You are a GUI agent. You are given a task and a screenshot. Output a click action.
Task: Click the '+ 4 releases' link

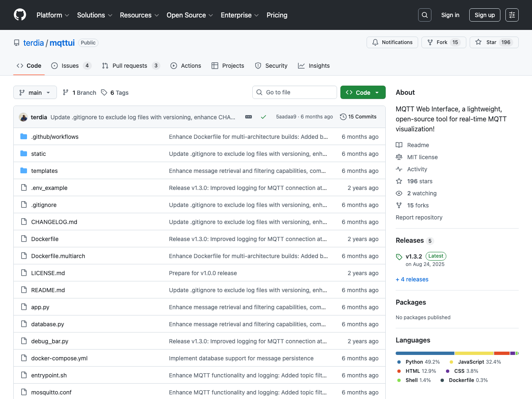point(412,279)
